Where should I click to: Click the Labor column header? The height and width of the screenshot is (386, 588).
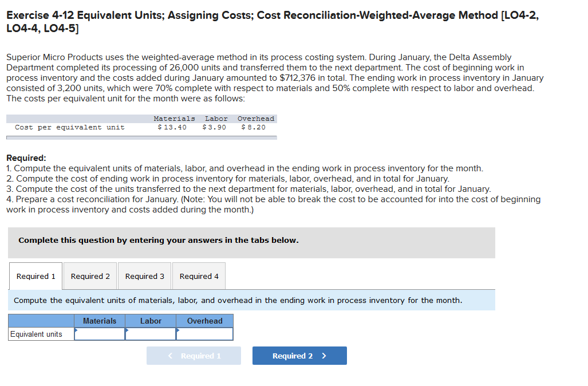151,321
